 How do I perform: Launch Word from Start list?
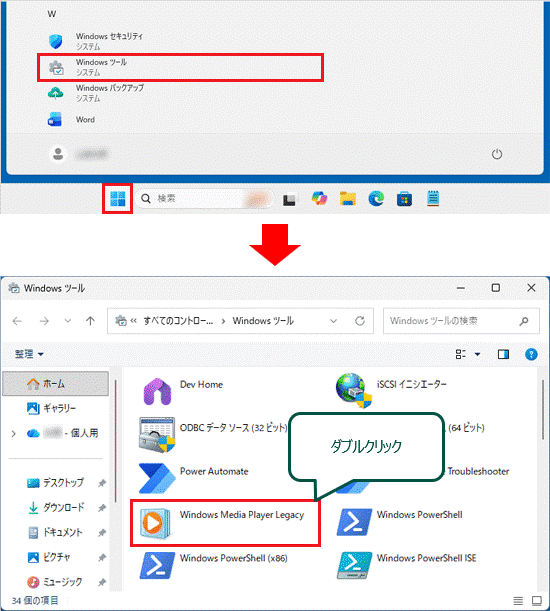click(x=71, y=119)
